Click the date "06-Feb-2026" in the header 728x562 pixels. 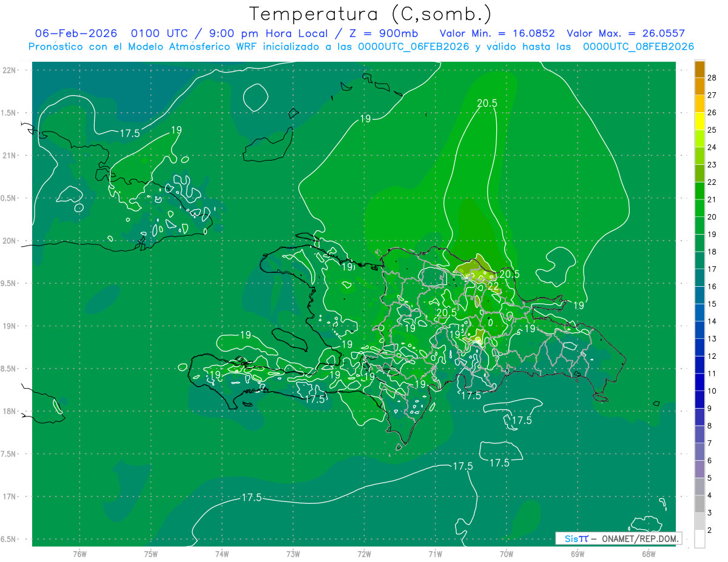point(76,33)
